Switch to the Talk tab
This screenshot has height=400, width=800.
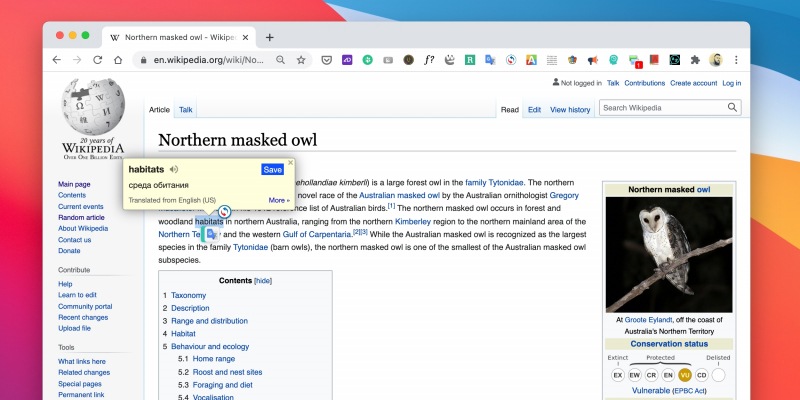click(186, 109)
